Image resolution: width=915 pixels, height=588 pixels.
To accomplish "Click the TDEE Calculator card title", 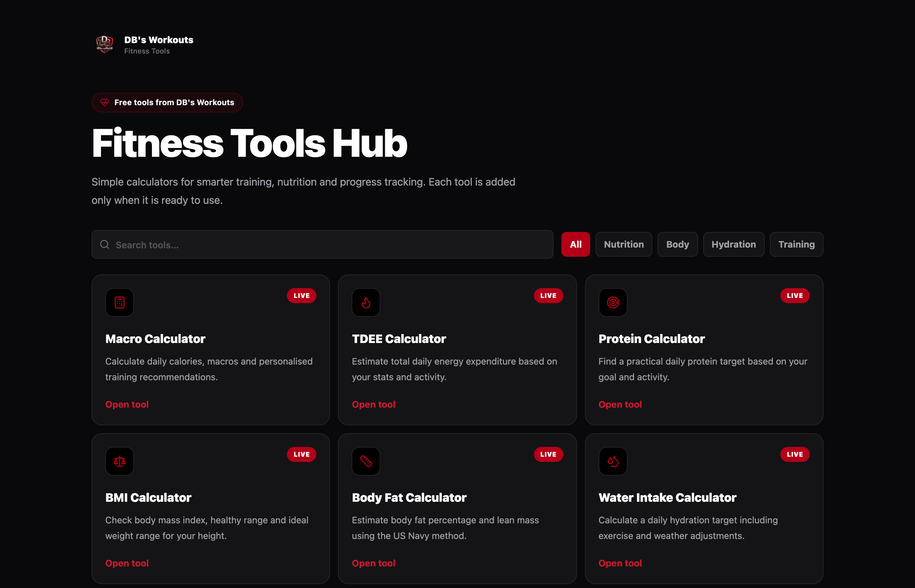I will pos(399,339).
